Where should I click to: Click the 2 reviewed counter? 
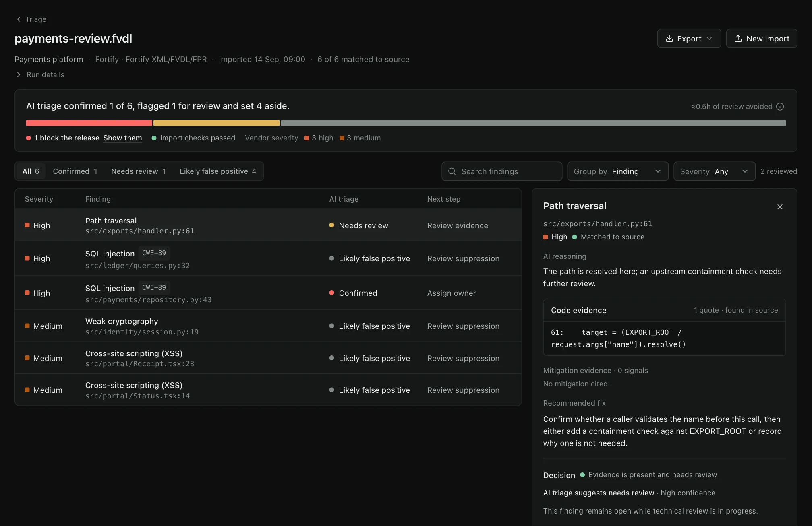click(779, 171)
